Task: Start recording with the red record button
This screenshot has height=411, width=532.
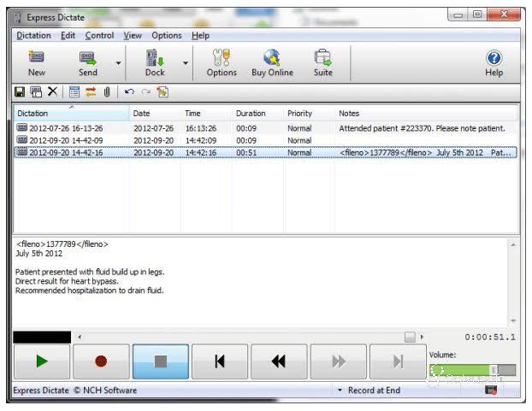Action: tap(101, 361)
